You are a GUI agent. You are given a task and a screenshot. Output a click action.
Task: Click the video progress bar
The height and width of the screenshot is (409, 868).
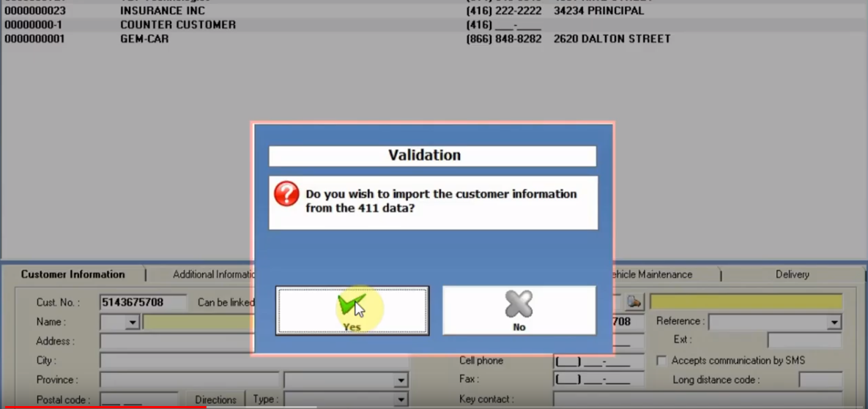(x=434, y=408)
